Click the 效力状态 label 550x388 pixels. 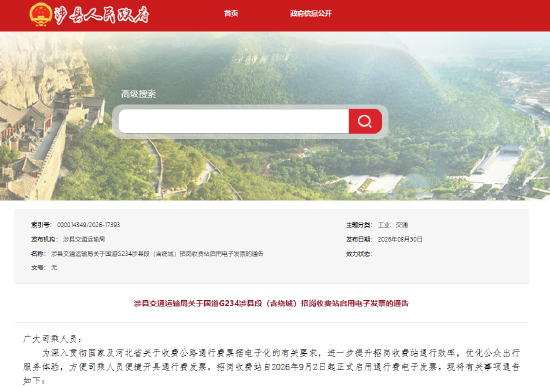tap(359, 254)
